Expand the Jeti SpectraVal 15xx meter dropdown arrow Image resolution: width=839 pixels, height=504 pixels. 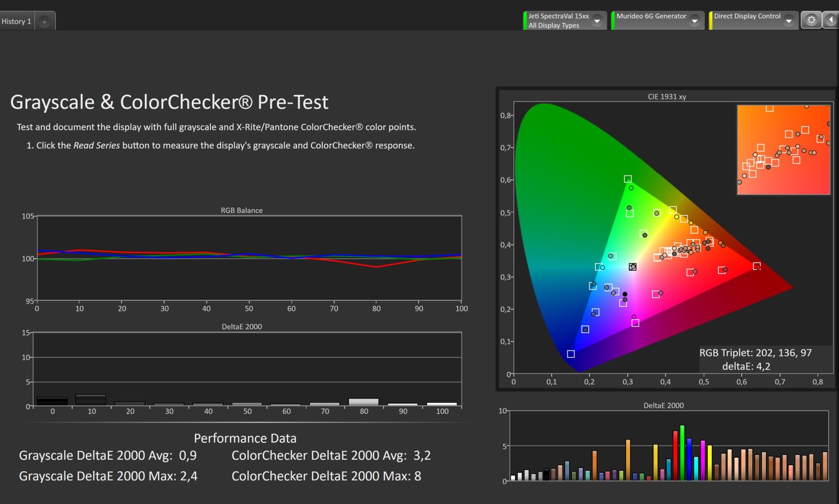[x=597, y=21]
